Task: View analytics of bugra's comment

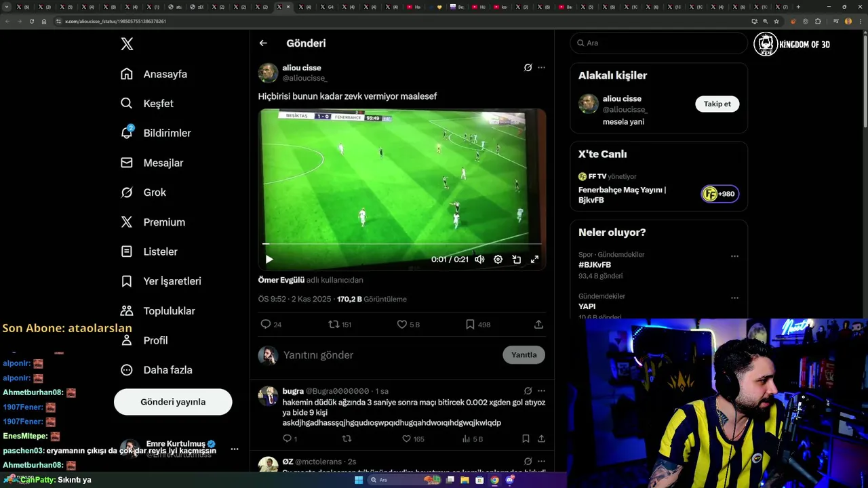Action: 472,439
